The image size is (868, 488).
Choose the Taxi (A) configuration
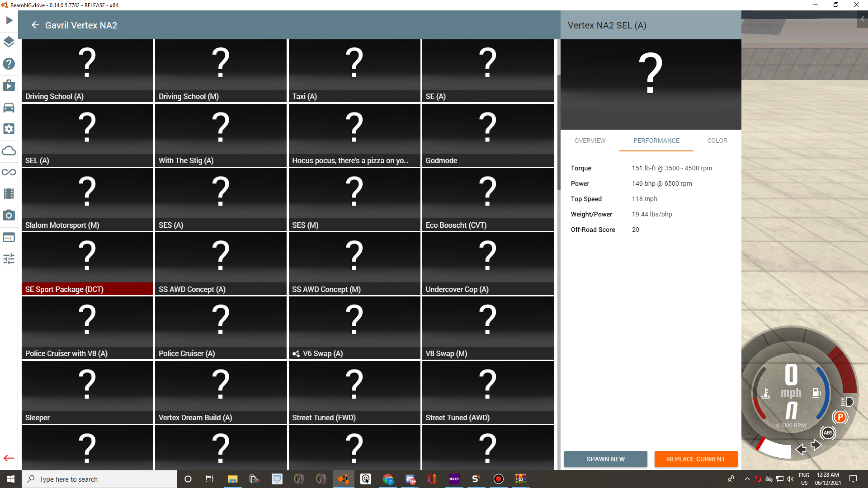[354, 70]
